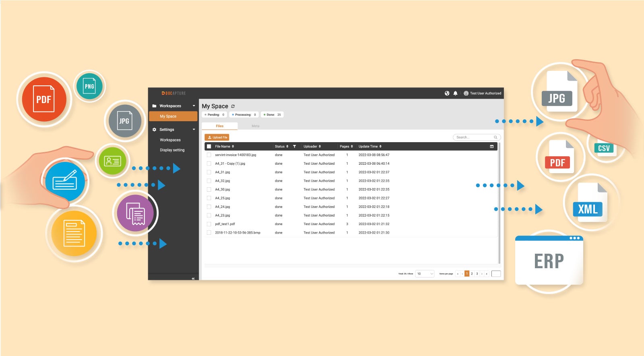The width and height of the screenshot is (644, 356).
Task: Open the items-per-page dropdown showing 10
Action: point(425,274)
